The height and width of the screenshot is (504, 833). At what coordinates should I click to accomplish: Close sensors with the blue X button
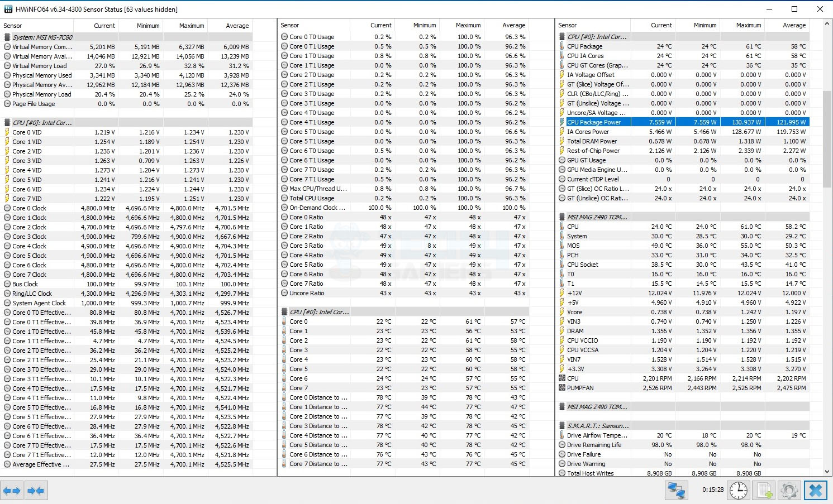pyautogui.click(x=816, y=491)
